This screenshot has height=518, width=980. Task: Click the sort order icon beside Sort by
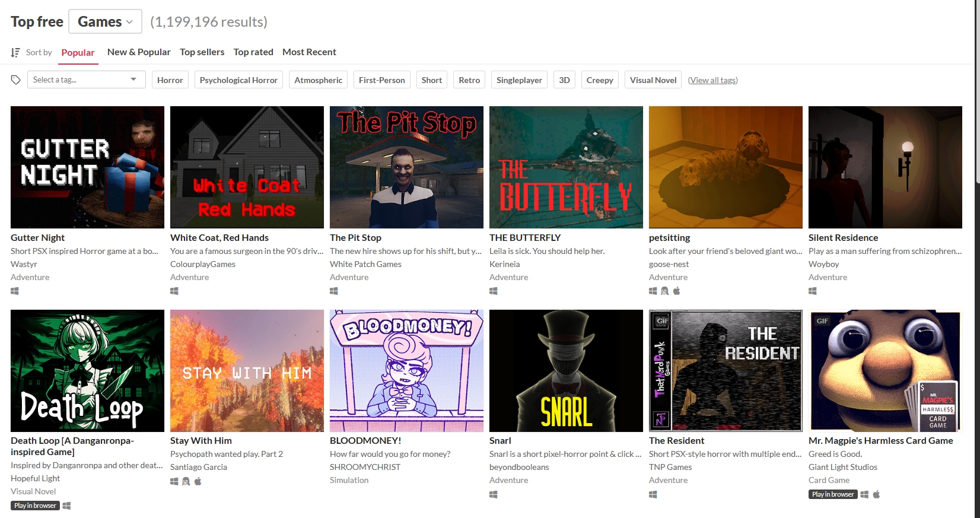(x=15, y=52)
